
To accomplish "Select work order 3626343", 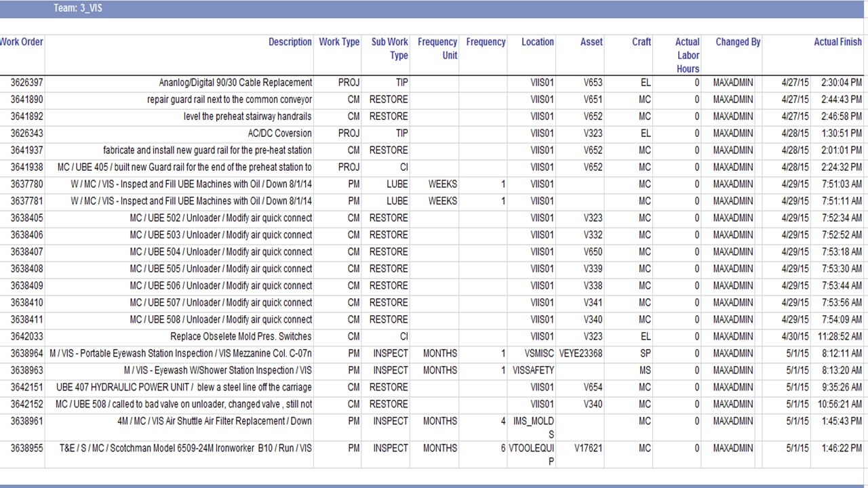I will pyautogui.click(x=27, y=134).
